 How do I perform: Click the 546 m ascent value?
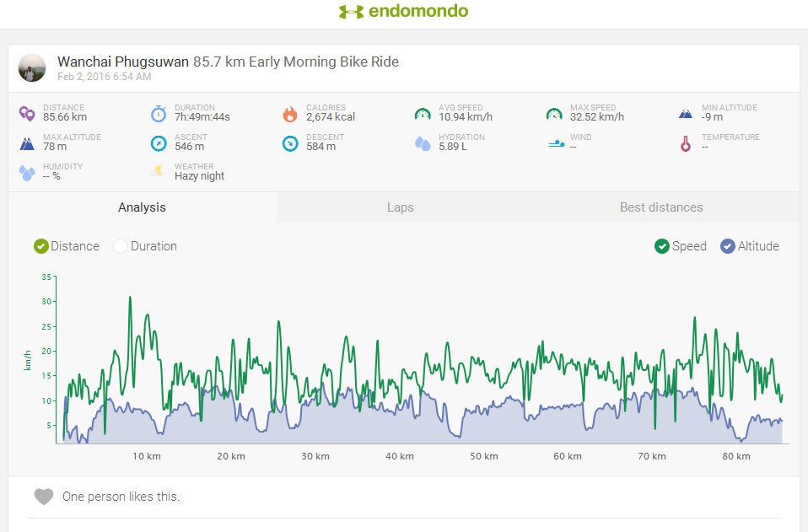click(189, 147)
